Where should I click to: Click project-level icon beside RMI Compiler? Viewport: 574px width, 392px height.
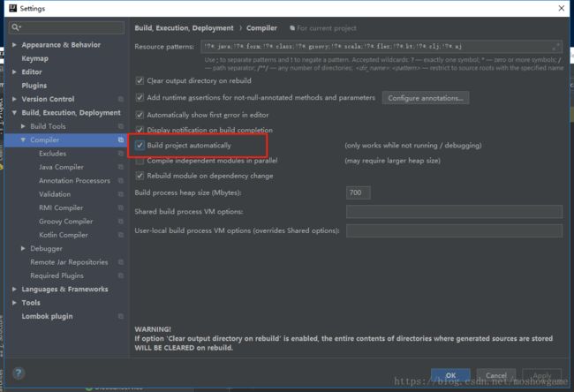coord(121,207)
